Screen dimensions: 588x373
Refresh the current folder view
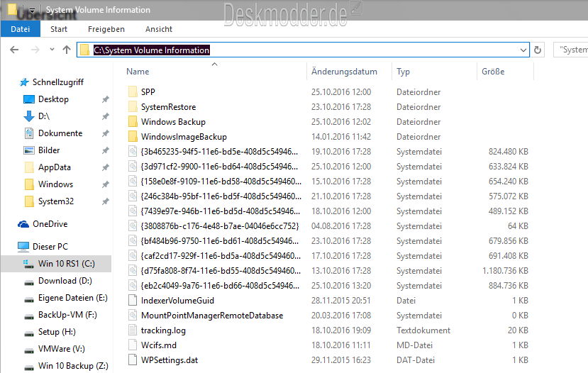point(538,50)
